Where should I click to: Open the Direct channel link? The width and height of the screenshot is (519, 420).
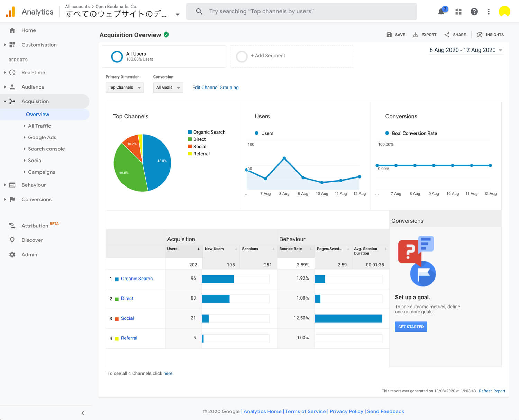click(x=127, y=298)
